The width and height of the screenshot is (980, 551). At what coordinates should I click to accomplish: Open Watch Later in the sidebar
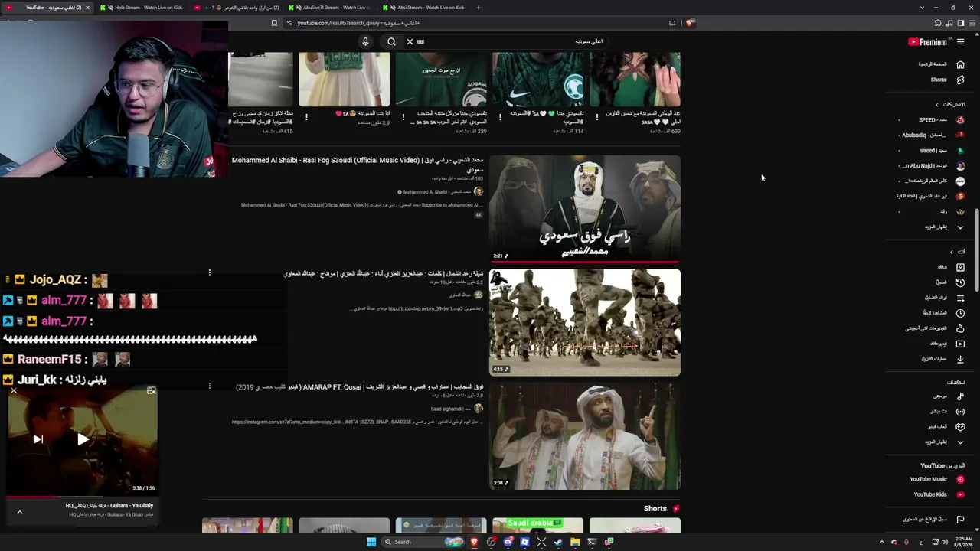click(x=960, y=313)
